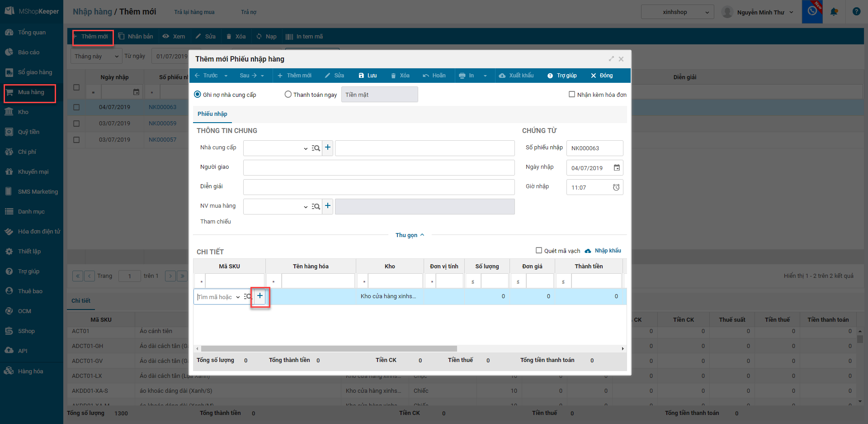This screenshot has width=868, height=424.
Task: Expand the SKU search dropdown arrow
Action: (x=238, y=297)
